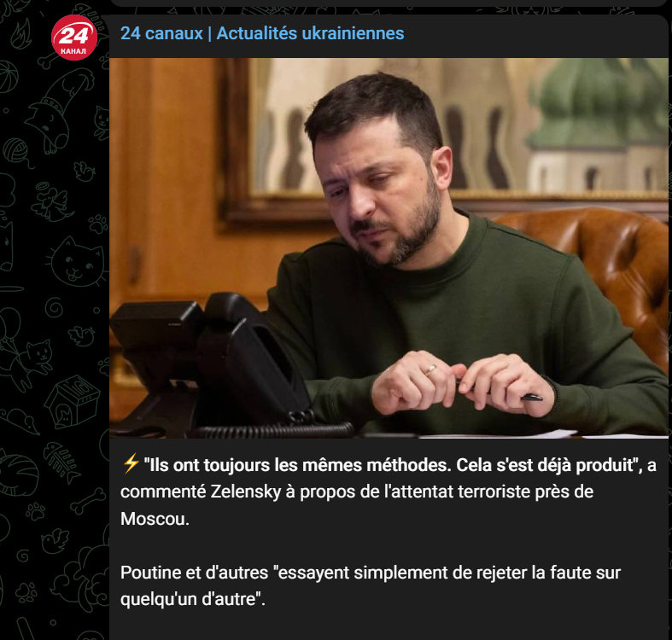Click the yarn ball doodle in background
Image resolution: width=672 pixels, height=640 pixels.
pos(17,152)
